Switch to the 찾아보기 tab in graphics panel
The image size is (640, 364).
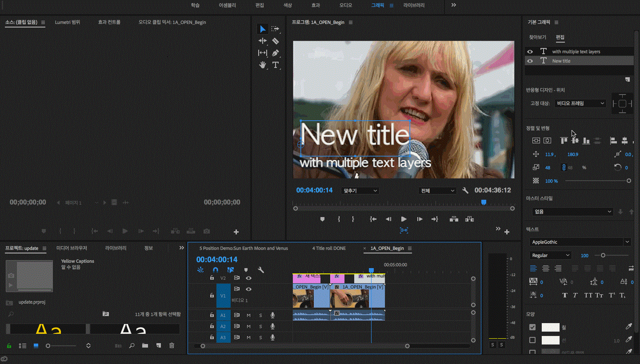point(537,37)
